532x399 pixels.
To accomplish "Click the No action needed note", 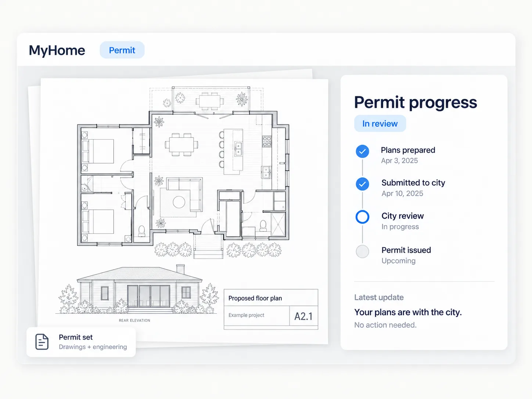I will tap(385, 325).
